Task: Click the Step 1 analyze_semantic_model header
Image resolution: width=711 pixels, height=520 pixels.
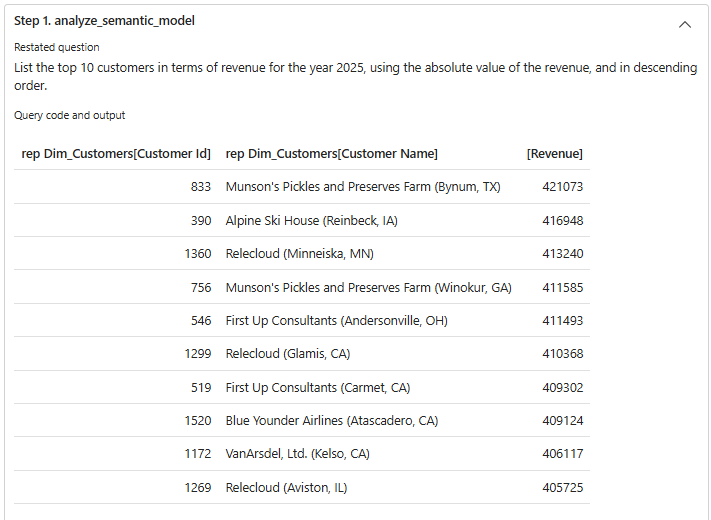Action: click(x=104, y=21)
